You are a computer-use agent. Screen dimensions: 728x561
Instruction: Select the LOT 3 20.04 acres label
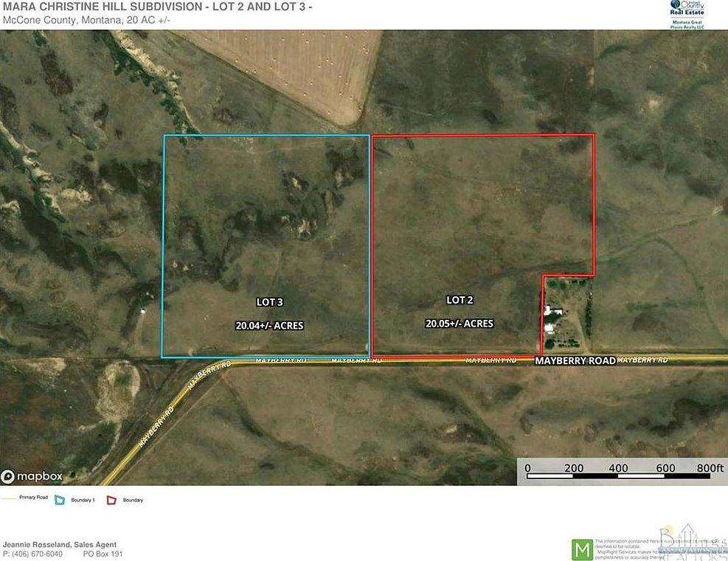(x=268, y=313)
